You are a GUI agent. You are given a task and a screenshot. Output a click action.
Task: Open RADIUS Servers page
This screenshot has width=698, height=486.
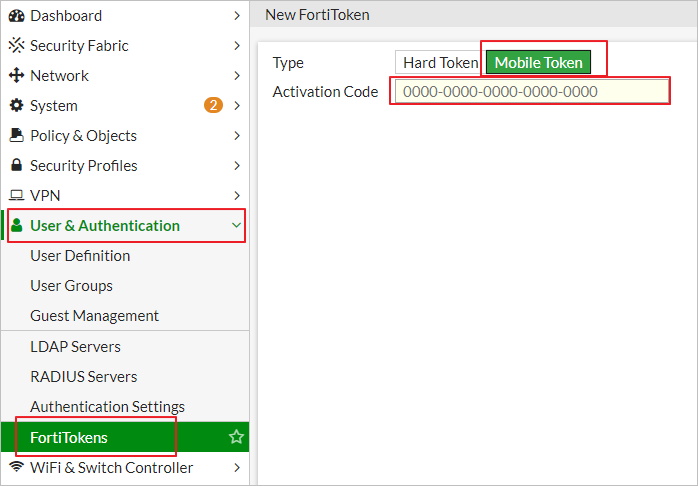pos(84,377)
